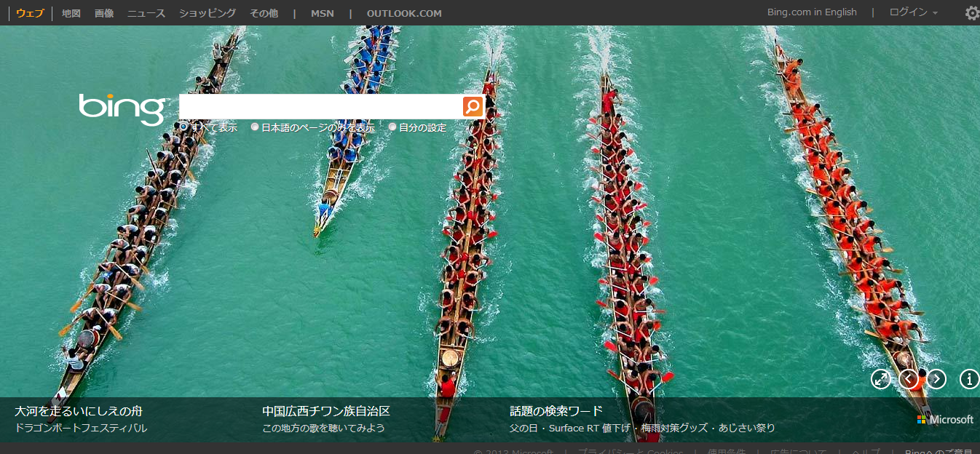Go to ニュース in the top bar
The width and height of the screenshot is (980, 454).
click(146, 13)
